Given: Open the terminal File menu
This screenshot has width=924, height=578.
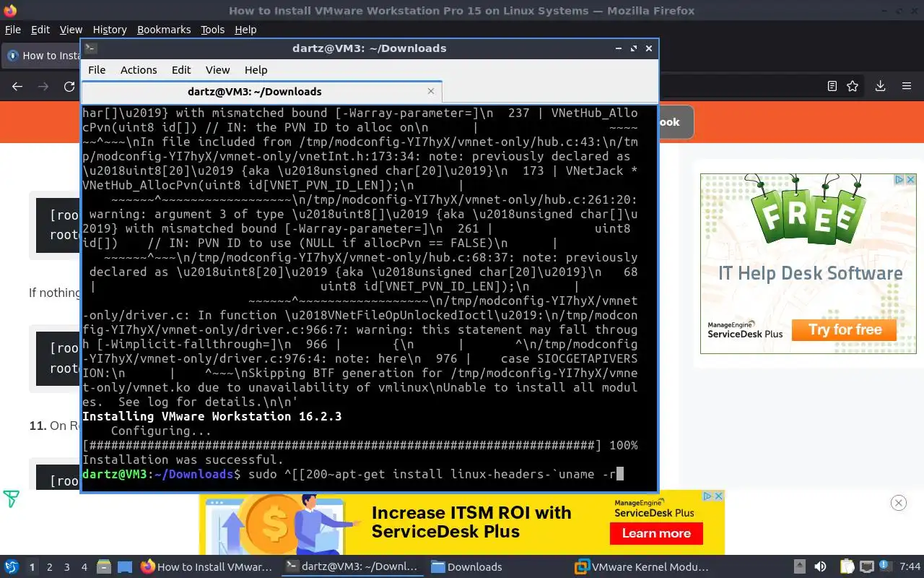Looking at the screenshot, I should [x=97, y=69].
